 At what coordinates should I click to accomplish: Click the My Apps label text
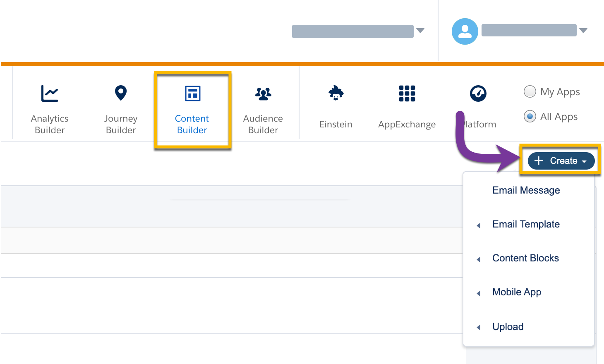[560, 92]
